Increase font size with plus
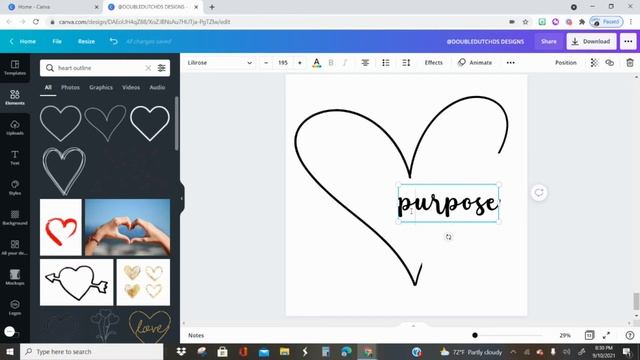Screen dimensions: 640x360 [300, 63]
